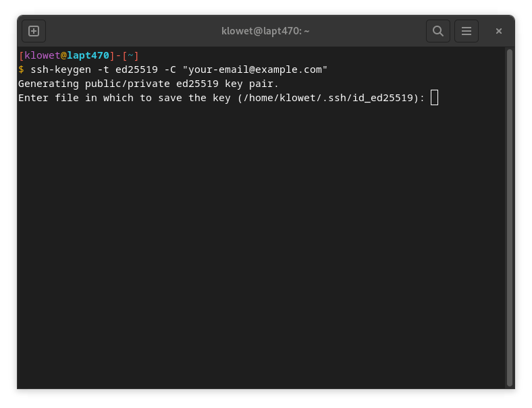The height and width of the screenshot is (408, 532).
Task: Click the yellow dollar prompt symbol
Action: [x=21, y=69]
